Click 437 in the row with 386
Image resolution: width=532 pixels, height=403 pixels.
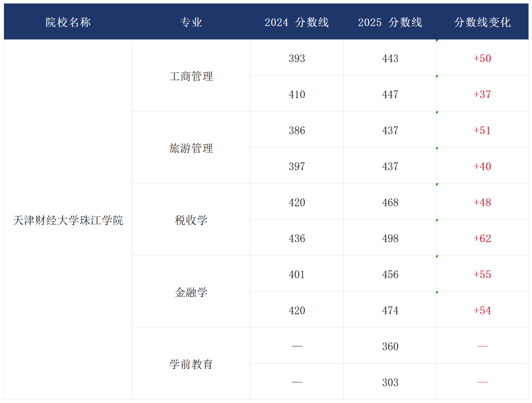click(390, 130)
